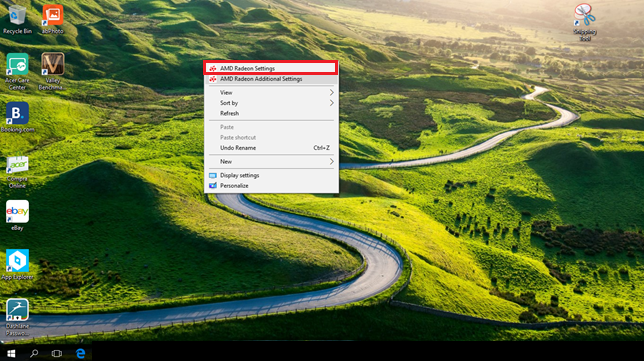Open the Sort by submenu

(271, 103)
